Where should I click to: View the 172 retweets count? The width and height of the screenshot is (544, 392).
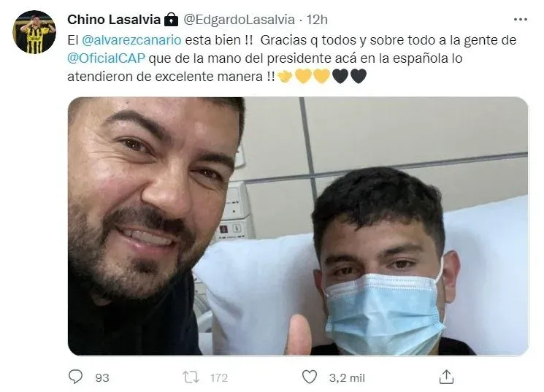click(219, 378)
